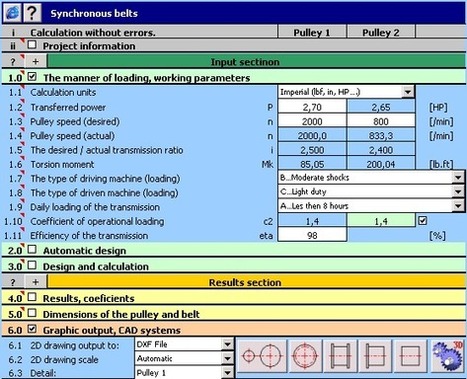Uncheck Graphic output, CAD systems checkbox
The width and height of the screenshot is (467, 379).
[32, 329]
